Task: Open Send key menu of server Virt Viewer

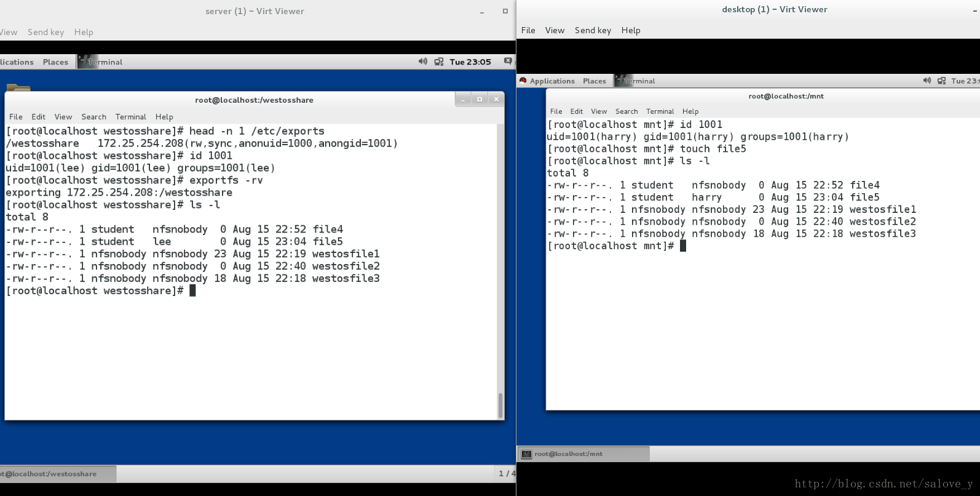Action: click(45, 32)
